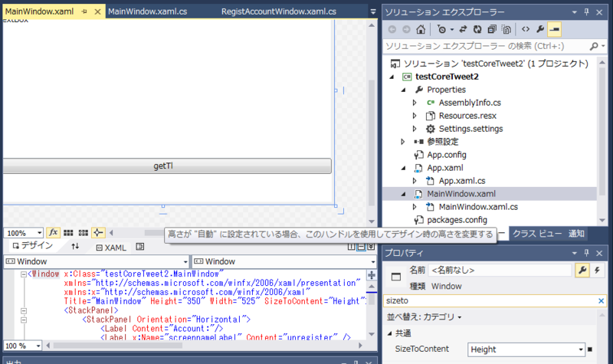Pin the MainWindow.xaml tab
The width and height of the screenshot is (613, 364).
tap(84, 11)
